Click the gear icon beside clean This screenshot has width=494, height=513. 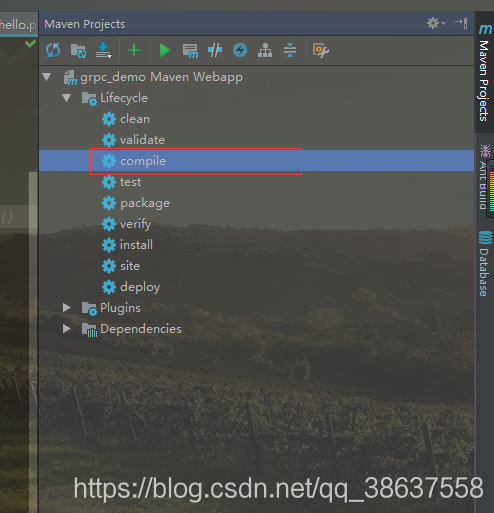click(x=109, y=119)
